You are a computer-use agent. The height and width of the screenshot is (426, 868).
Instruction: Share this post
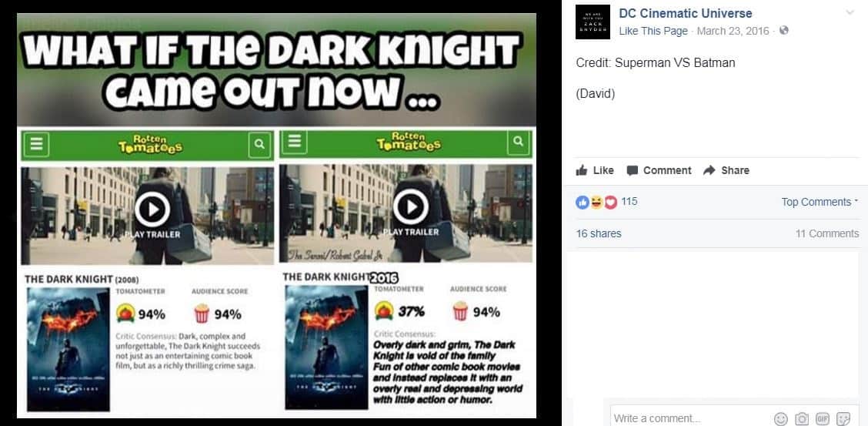pos(726,170)
